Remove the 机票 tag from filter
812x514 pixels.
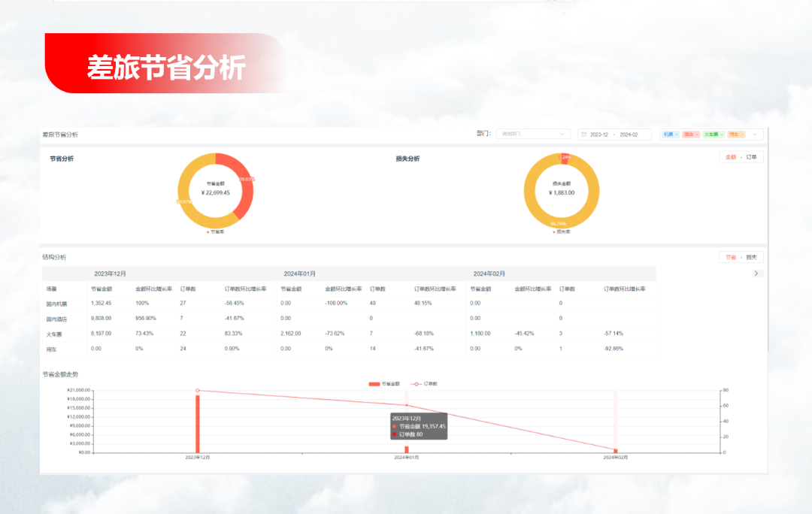(x=677, y=135)
